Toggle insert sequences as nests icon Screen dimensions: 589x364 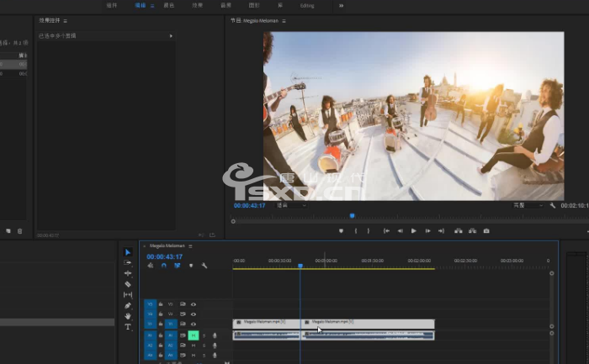(x=151, y=266)
